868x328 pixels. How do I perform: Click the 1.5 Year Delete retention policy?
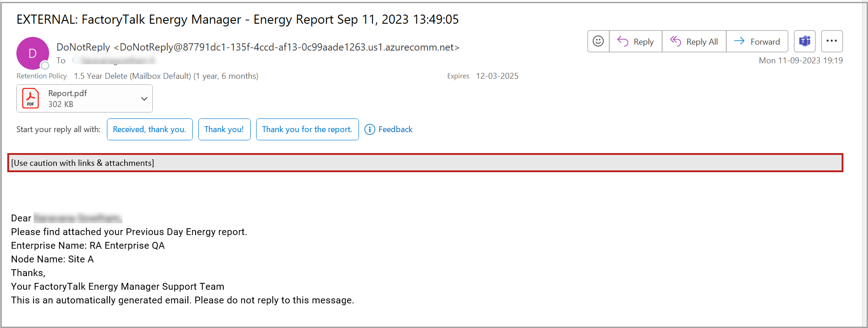(166, 76)
